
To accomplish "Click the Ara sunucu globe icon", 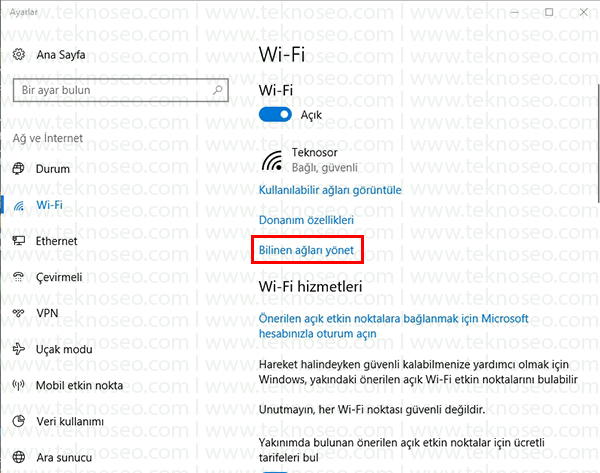I will [x=18, y=457].
